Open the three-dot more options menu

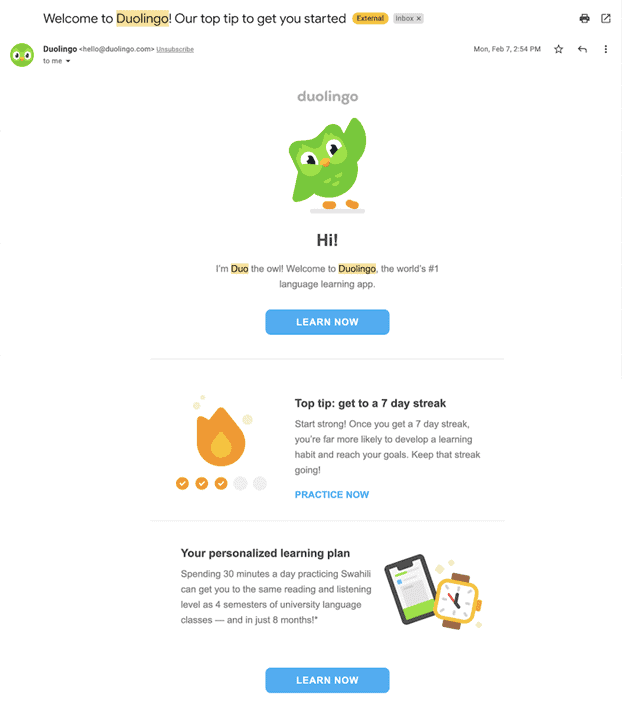[606, 49]
